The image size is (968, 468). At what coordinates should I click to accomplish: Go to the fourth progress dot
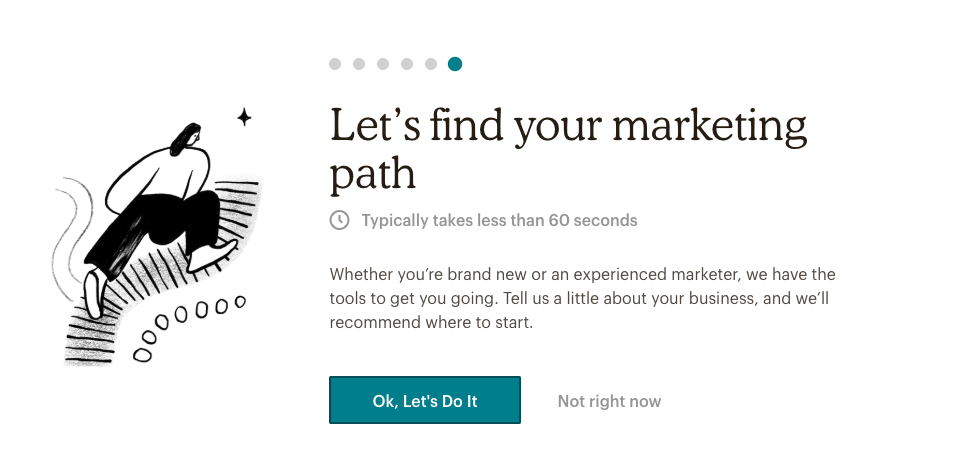(407, 64)
